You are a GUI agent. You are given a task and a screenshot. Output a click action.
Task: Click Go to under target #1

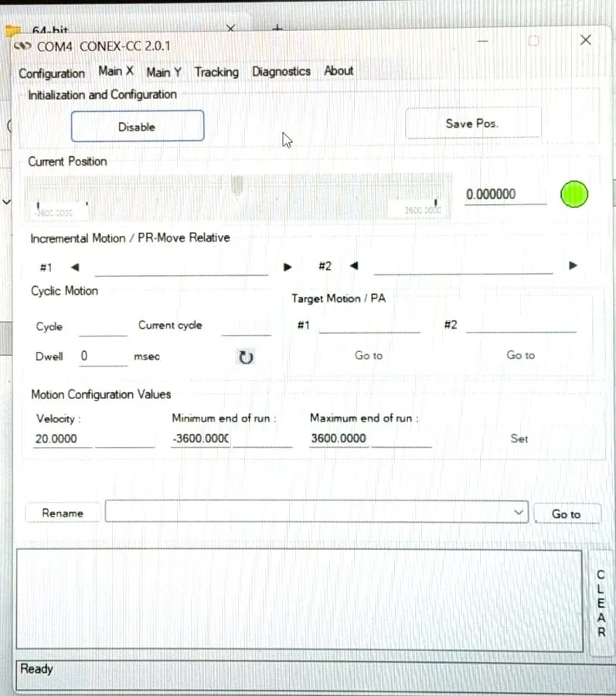click(x=369, y=356)
